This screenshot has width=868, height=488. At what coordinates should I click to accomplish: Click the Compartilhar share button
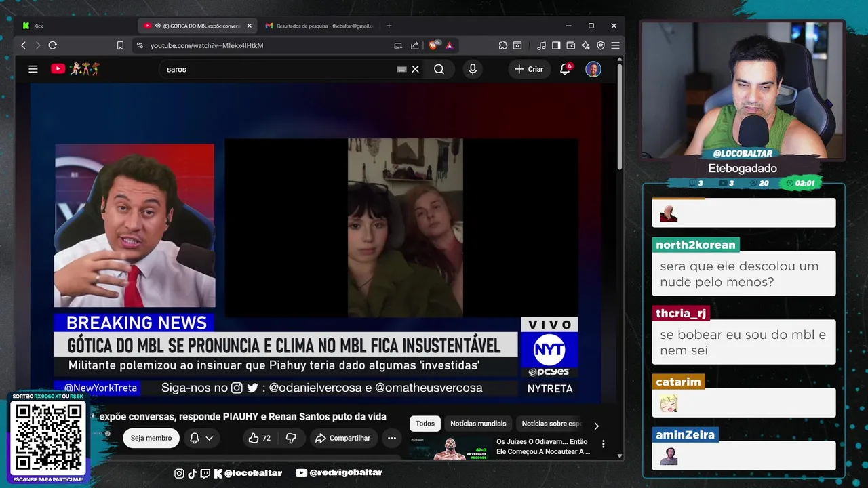point(342,438)
